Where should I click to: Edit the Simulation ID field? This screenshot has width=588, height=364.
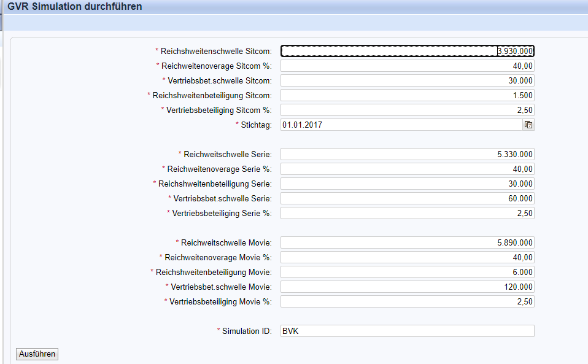coord(408,331)
